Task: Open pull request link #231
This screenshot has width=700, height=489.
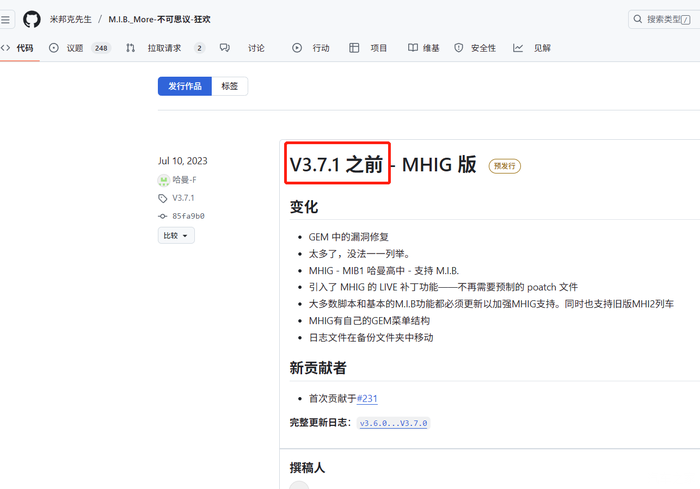Action: [x=370, y=399]
